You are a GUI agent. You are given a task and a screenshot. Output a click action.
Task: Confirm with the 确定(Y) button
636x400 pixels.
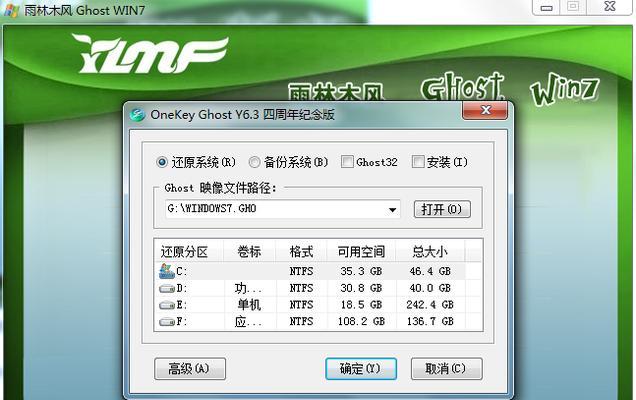[x=361, y=369]
